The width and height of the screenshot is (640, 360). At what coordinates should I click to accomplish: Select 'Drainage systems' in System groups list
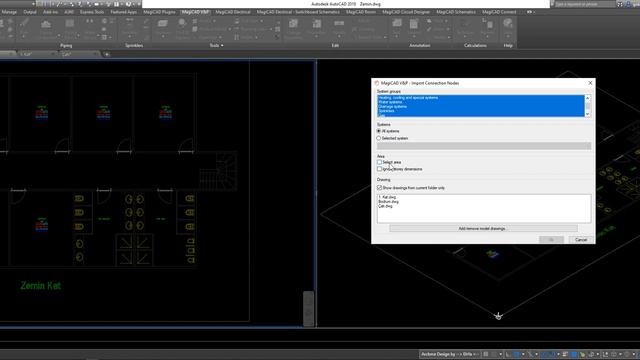click(481, 107)
